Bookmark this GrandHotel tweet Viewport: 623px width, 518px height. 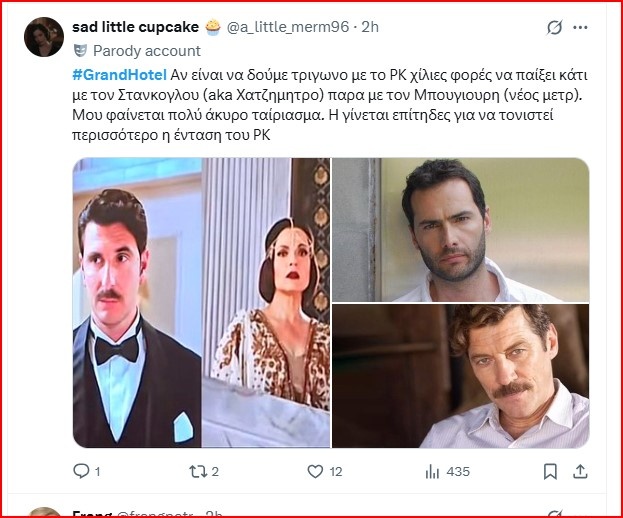(550, 471)
